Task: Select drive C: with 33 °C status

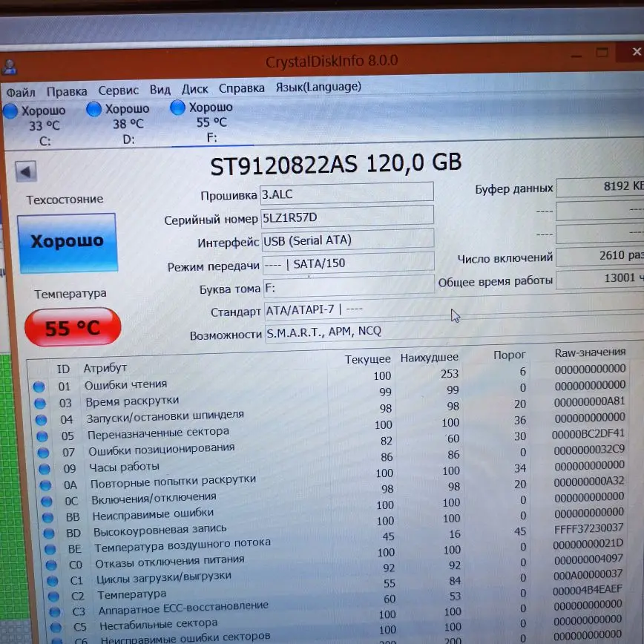Action: coord(35,125)
